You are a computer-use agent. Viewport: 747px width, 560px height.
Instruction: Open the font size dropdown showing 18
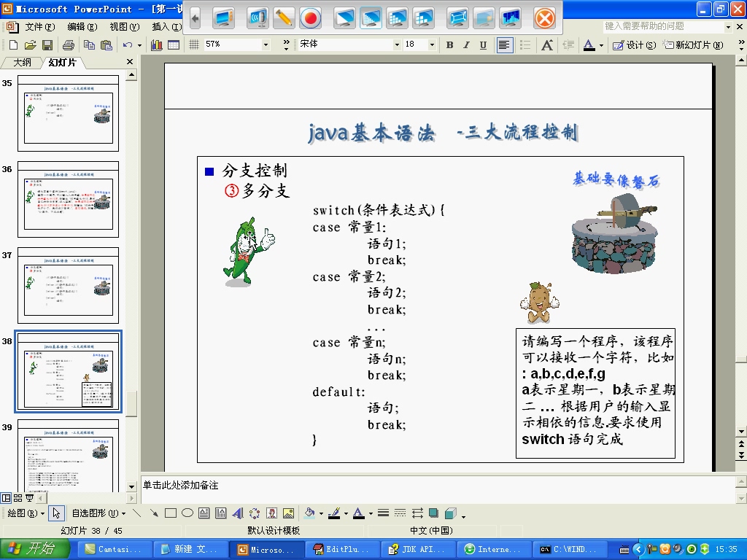coord(432,44)
